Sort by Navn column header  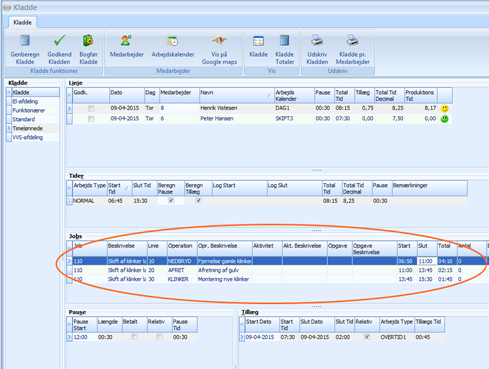236,96
